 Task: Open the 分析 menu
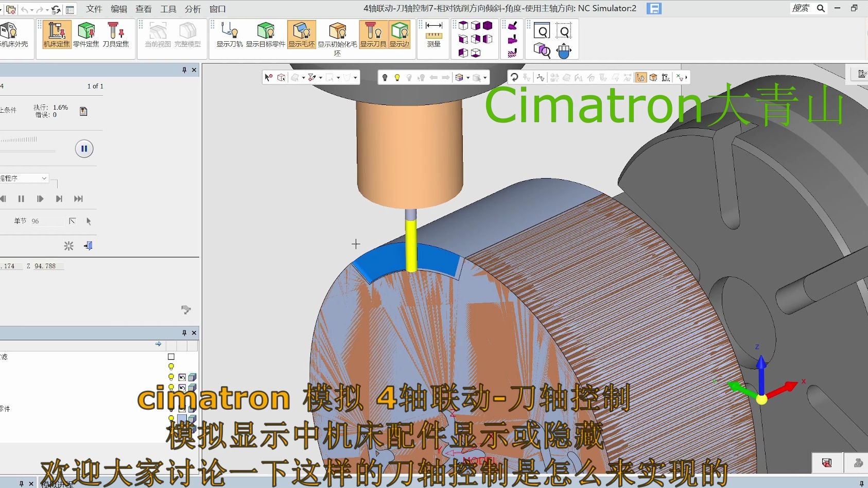(x=192, y=9)
